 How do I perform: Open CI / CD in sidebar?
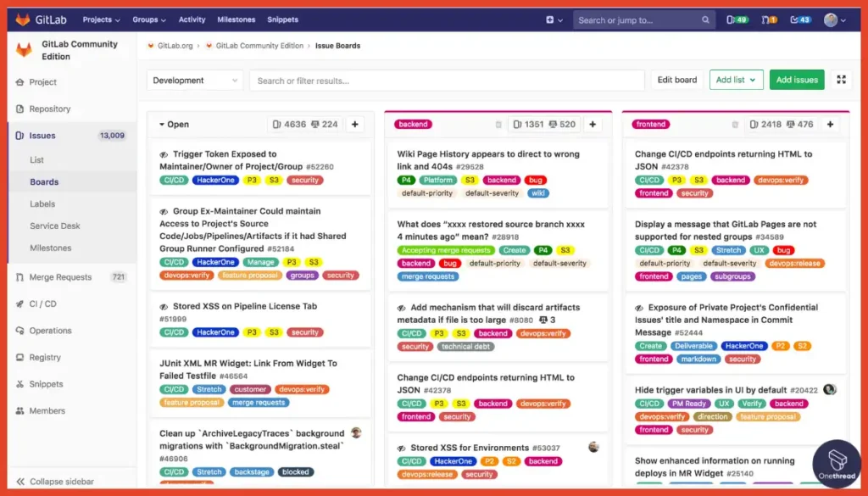(42, 304)
